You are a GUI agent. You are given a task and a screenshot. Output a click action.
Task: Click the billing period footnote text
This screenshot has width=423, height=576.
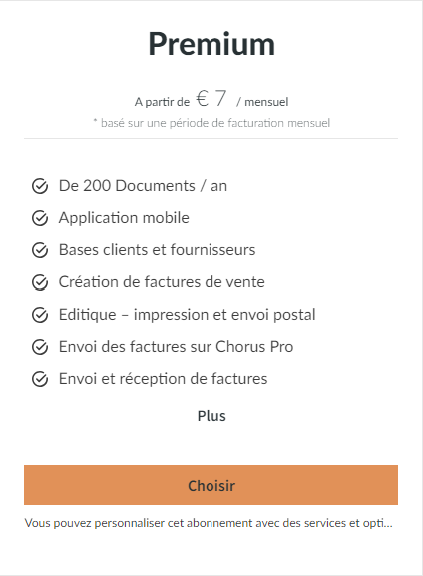pyautogui.click(x=212, y=123)
